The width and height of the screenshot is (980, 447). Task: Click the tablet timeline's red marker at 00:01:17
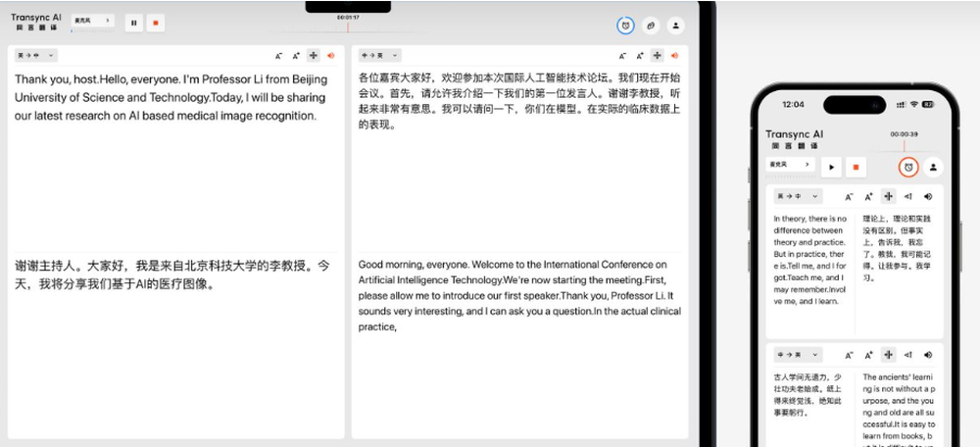[348, 26]
